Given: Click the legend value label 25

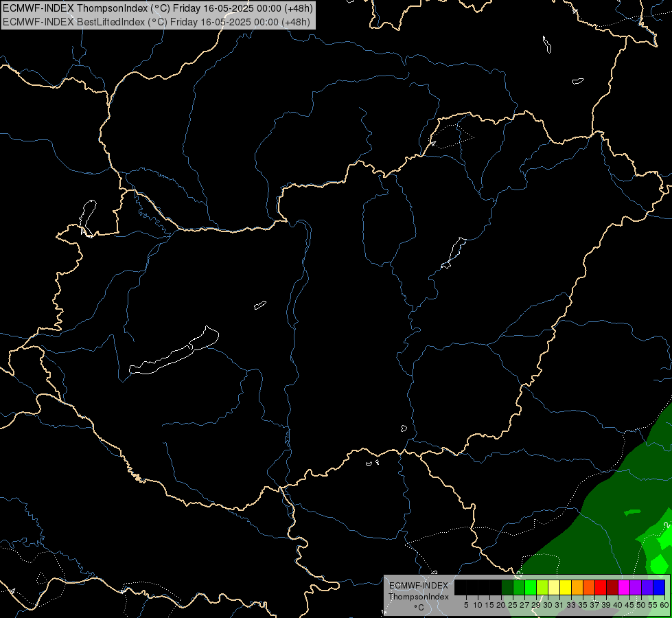Looking at the screenshot, I should 513,605.
